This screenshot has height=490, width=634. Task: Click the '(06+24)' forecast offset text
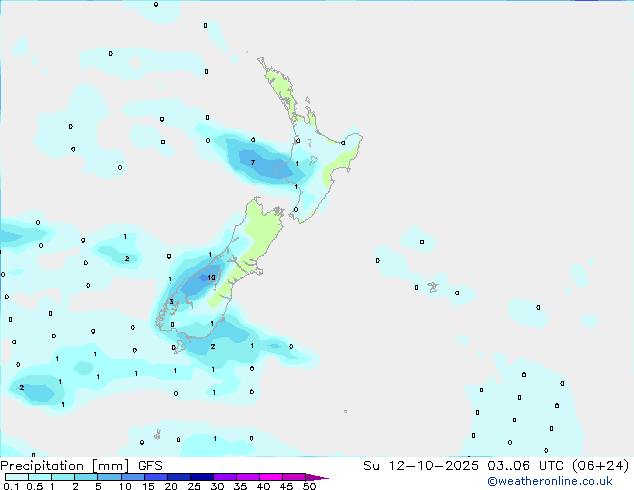click(601, 466)
